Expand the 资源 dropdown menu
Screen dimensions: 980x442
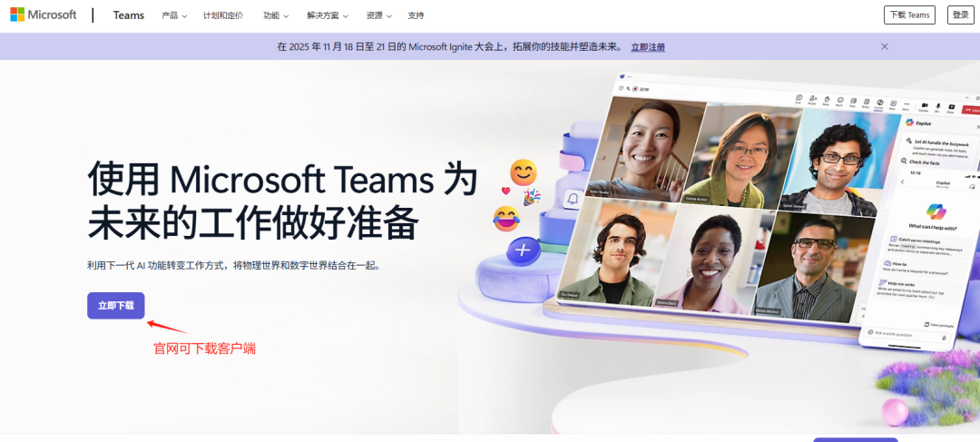pos(378,15)
